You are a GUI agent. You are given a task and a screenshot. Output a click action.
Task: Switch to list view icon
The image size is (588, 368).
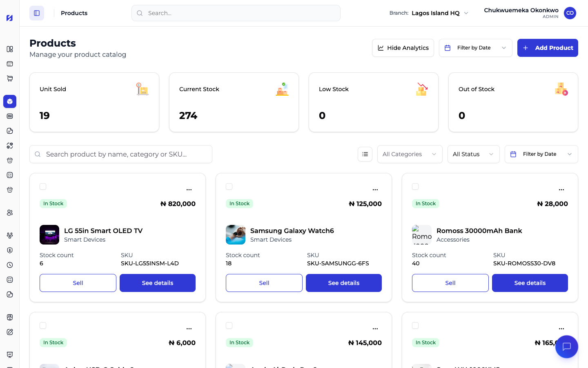click(365, 154)
